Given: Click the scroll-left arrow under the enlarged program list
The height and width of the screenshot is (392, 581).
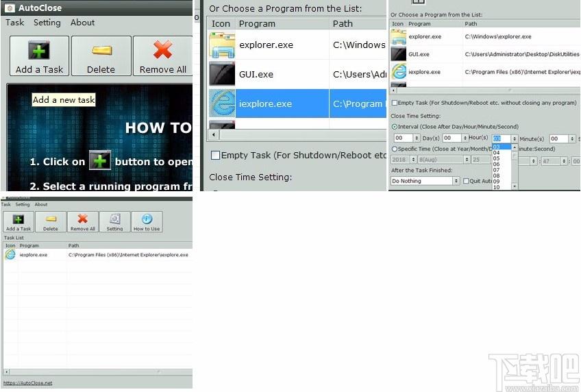Looking at the screenshot, I should [214, 134].
